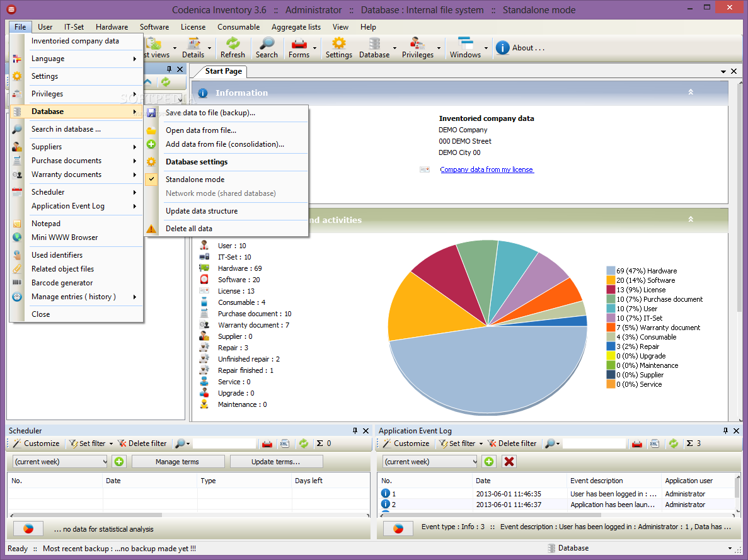Image resolution: width=748 pixels, height=560 pixels.
Task: Open the Aggregate lists menu
Action: (x=296, y=26)
